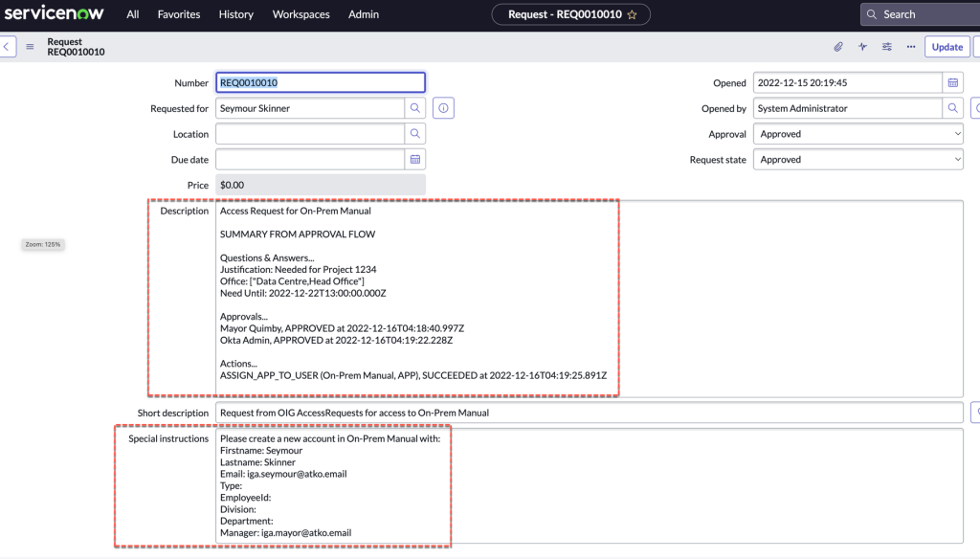The height and width of the screenshot is (559, 980).
Task: Expand the Approval dropdown
Action: 857,134
